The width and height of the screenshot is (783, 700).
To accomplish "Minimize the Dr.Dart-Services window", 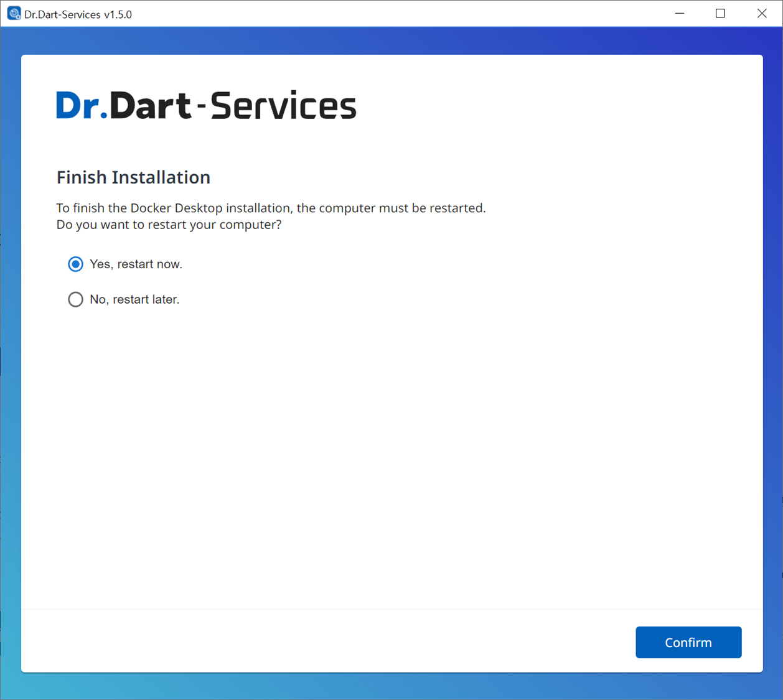I will point(680,14).
